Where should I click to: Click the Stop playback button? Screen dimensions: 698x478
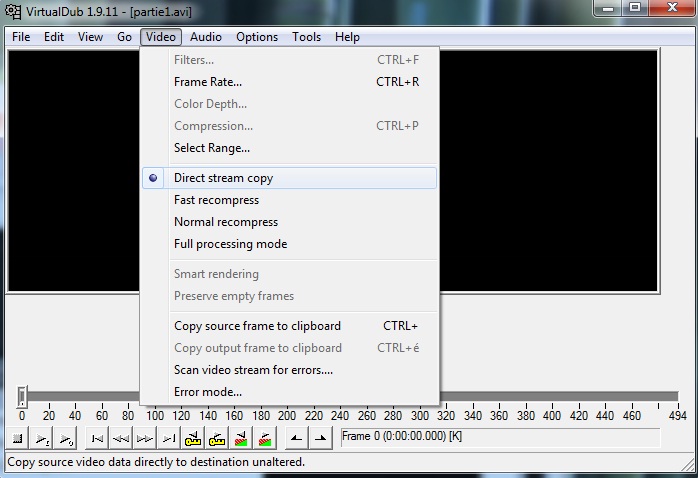click(x=17, y=438)
